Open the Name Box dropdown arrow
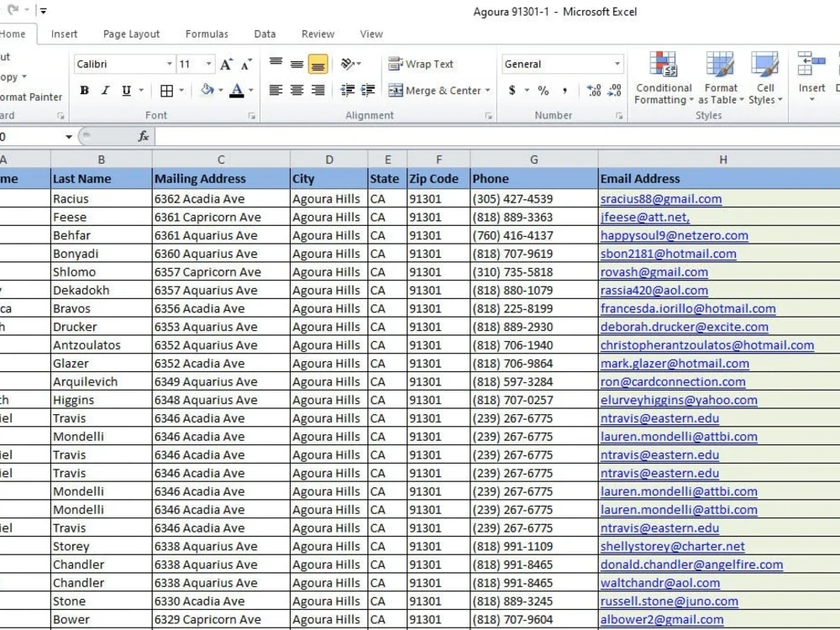This screenshot has width=840, height=630. pyautogui.click(x=69, y=137)
